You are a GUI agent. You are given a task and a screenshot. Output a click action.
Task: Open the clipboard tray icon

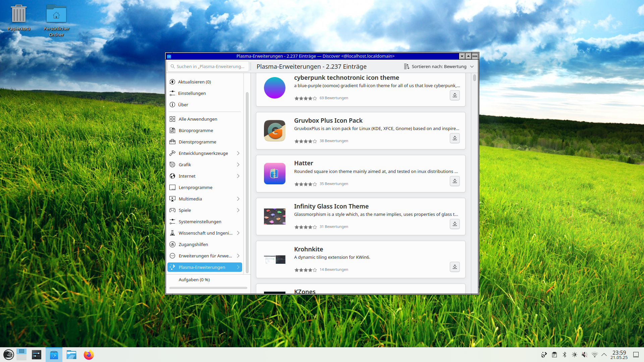(x=554, y=355)
